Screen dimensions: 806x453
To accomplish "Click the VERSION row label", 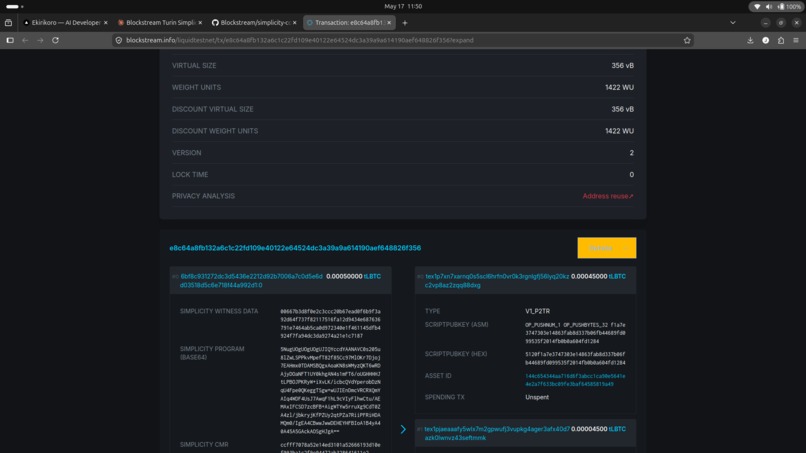I will (x=187, y=153).
